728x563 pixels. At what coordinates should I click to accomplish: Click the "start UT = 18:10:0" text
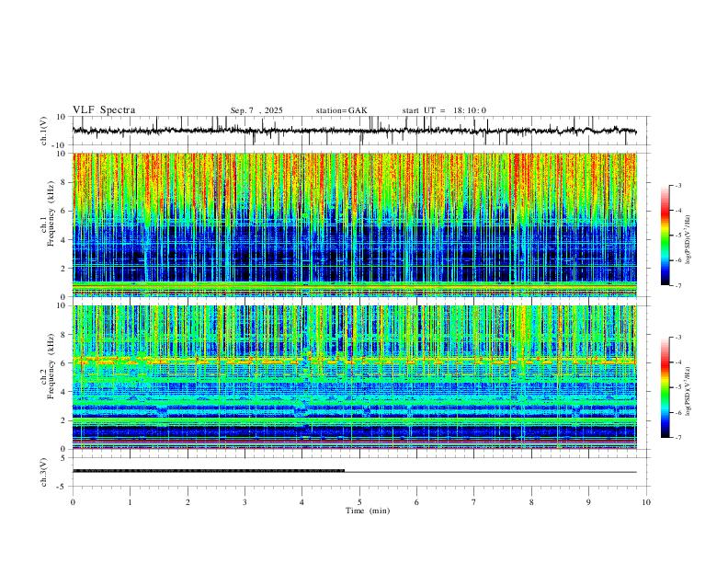(444, 110)
